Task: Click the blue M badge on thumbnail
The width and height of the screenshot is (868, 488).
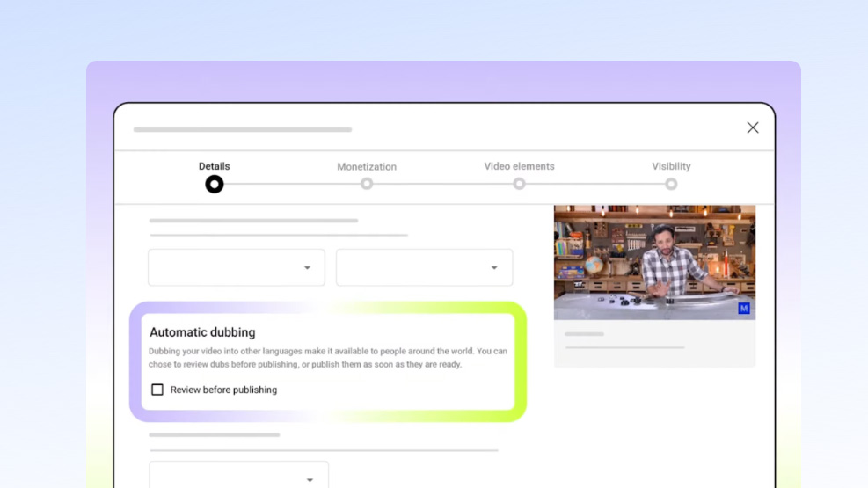Action: click(x=744, y=309)
